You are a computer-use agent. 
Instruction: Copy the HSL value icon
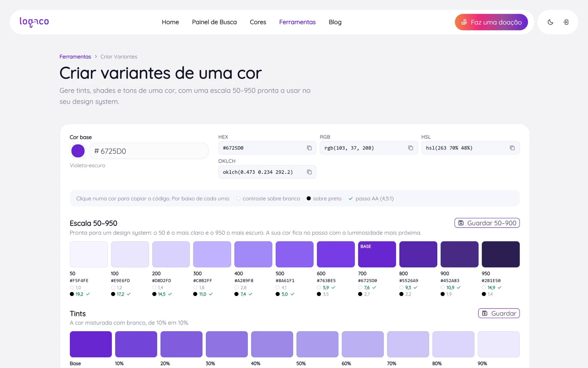point(512,148)
